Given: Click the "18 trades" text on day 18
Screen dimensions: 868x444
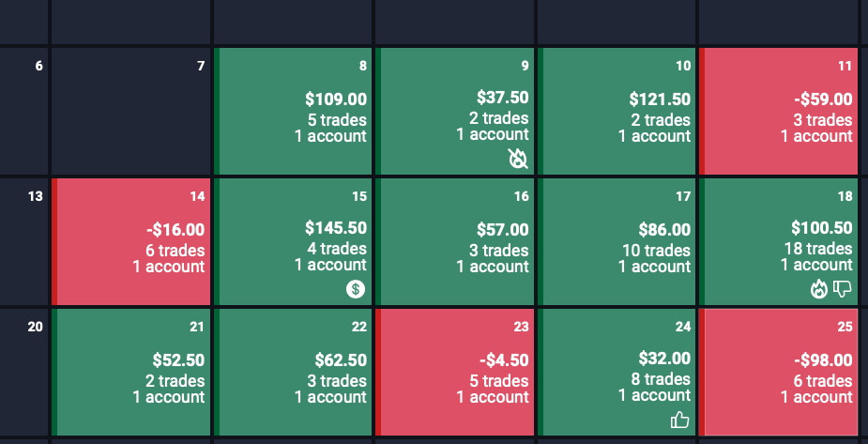Looking at the screenshot, I should point(818,249).
